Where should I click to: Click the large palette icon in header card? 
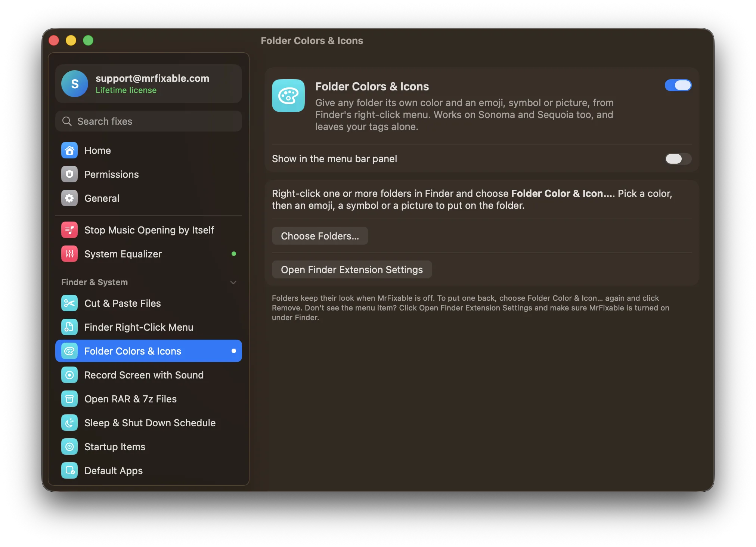click(x=288, y=96)
